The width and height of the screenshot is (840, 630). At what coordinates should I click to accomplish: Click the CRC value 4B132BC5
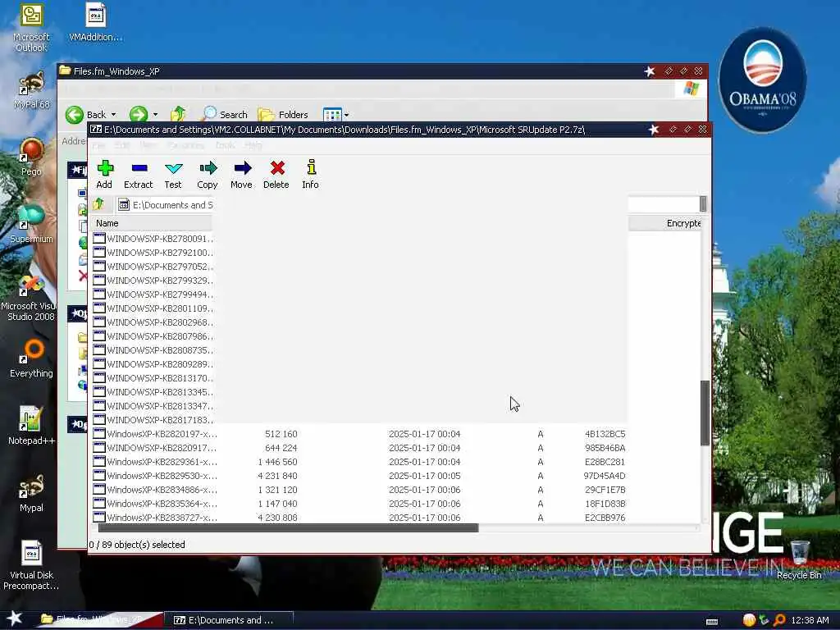605,434
